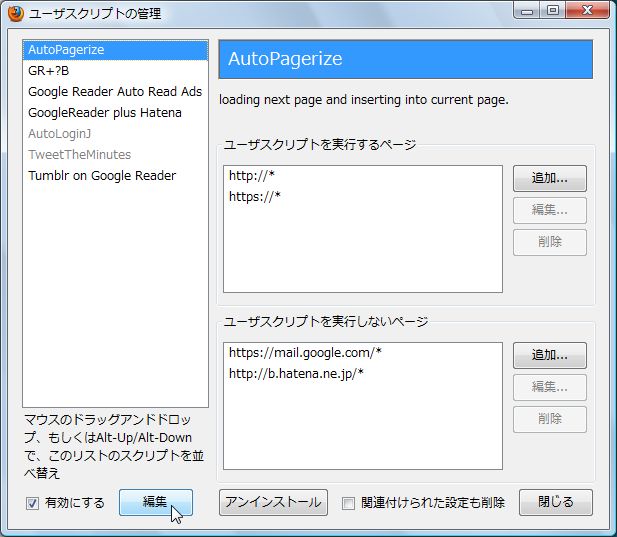Click 削除 for excluded pages
This screenshot has height=537, width=617.
point(550,419)
